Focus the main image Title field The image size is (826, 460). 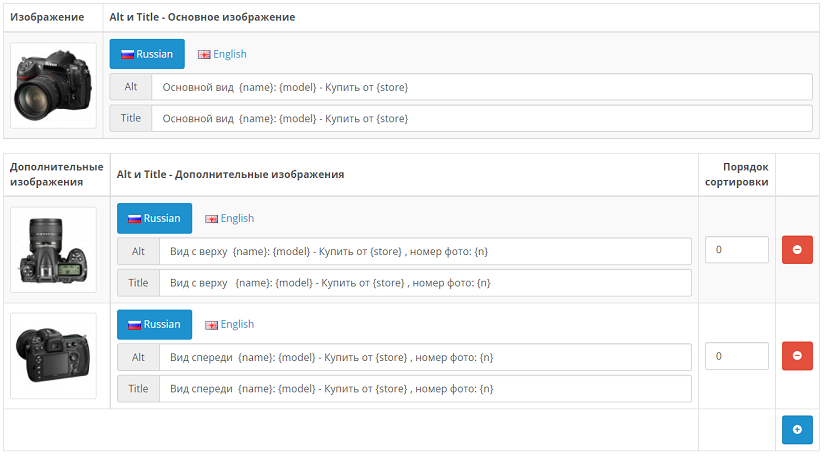481,119
